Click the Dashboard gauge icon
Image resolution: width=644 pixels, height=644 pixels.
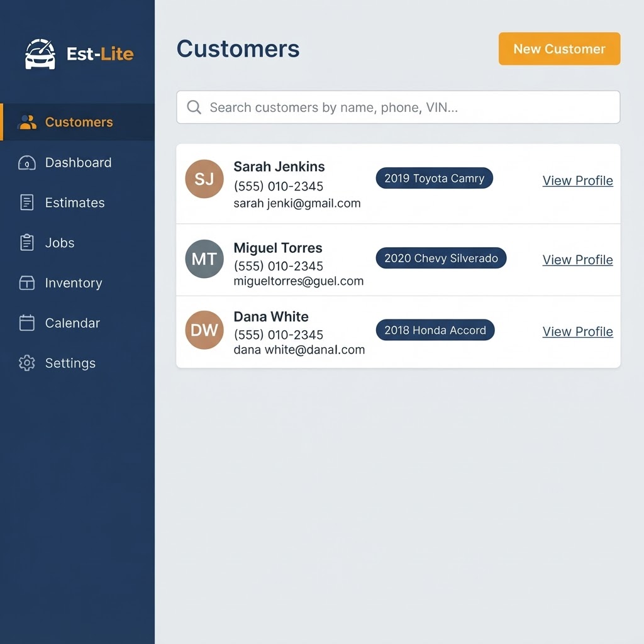(x=27, y=163)
